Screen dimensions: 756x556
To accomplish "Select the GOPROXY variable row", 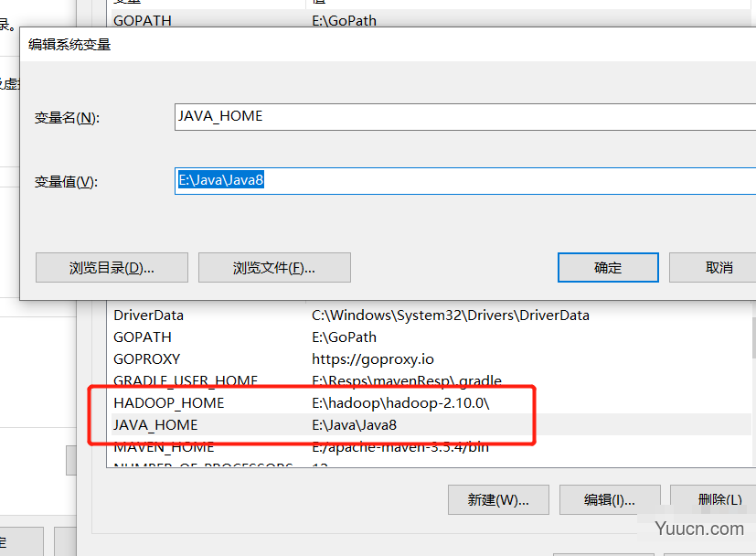I will tap(431, 359).
